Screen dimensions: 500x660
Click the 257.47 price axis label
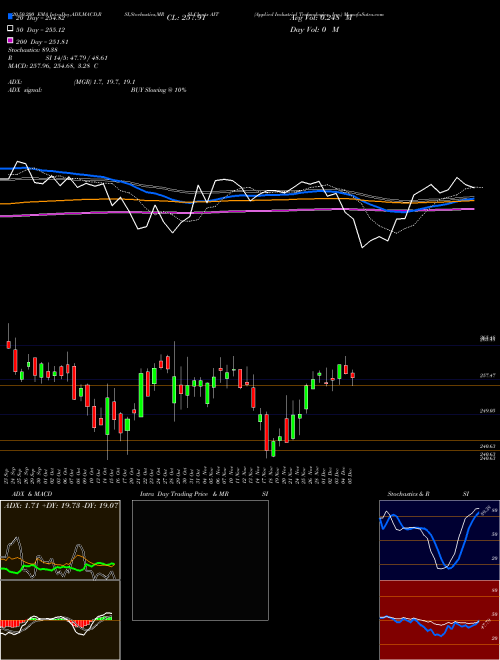[x=487, y=375]
